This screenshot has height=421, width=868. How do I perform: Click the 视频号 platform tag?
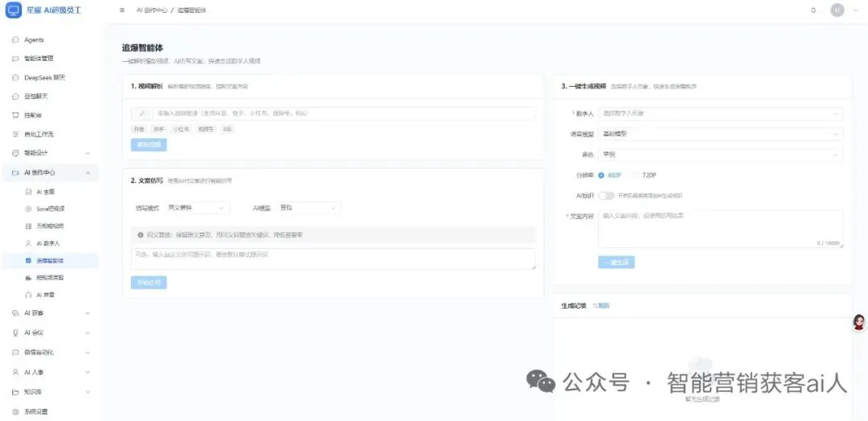(206, 129)
